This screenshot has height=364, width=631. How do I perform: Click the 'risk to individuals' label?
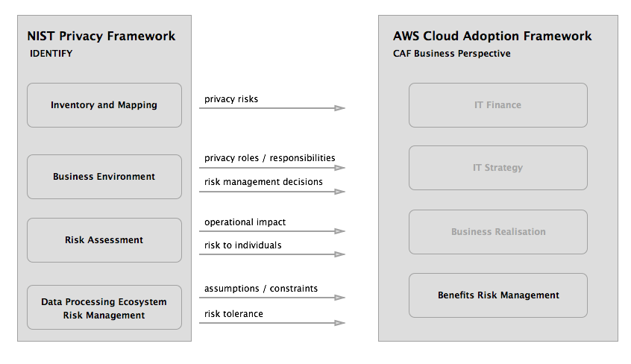point(242,245)
